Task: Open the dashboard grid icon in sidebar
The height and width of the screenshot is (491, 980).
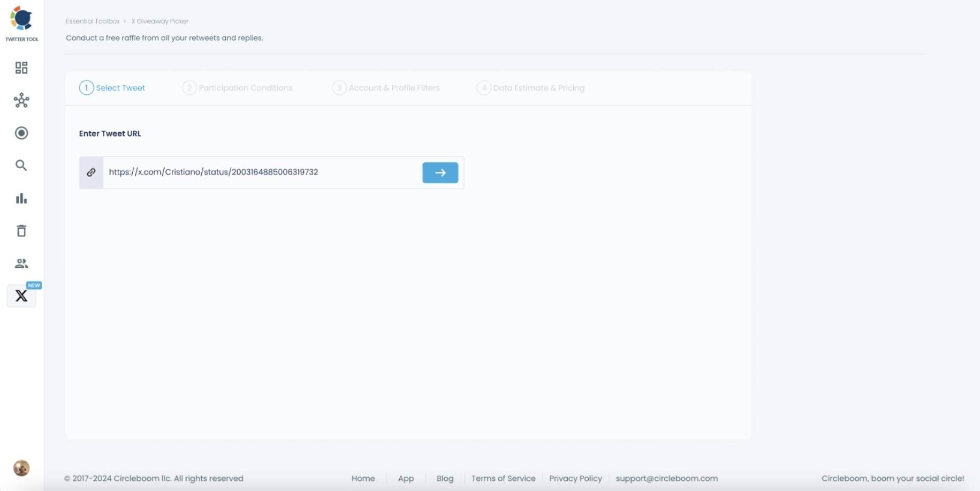Action: tap(21, 68)
